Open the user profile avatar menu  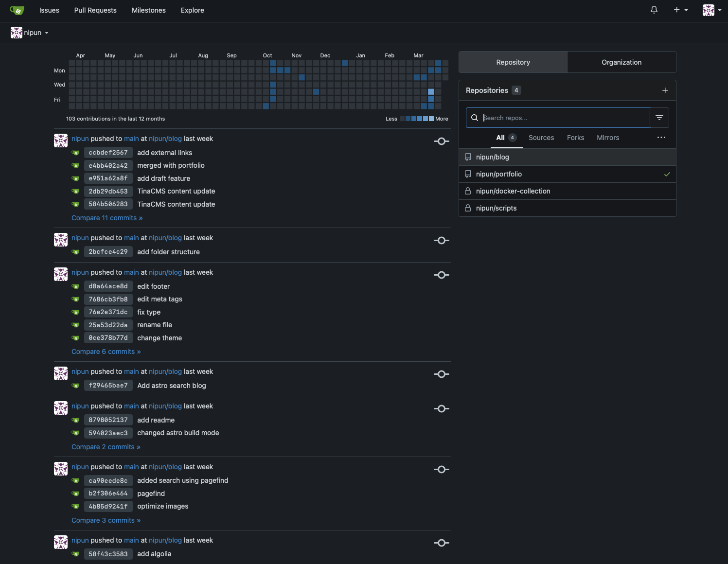tap(711, 10)
